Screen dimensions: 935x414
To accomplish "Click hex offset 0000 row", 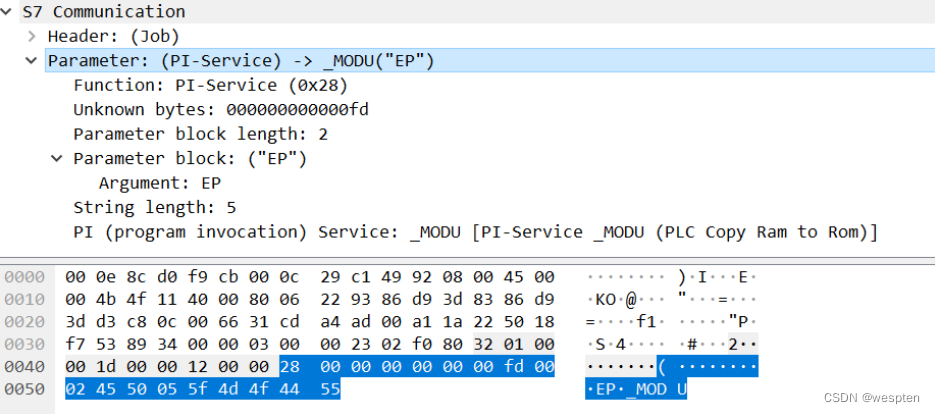I will (x=23, y=276).
